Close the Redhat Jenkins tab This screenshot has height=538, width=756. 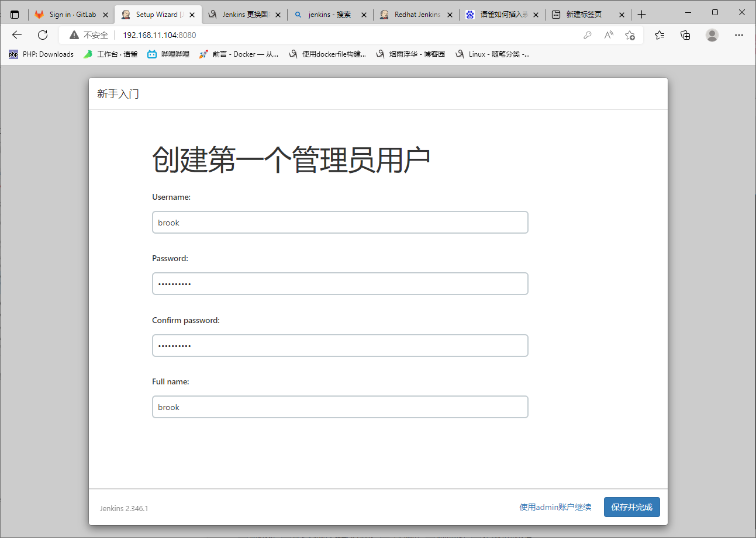(450, 15)
